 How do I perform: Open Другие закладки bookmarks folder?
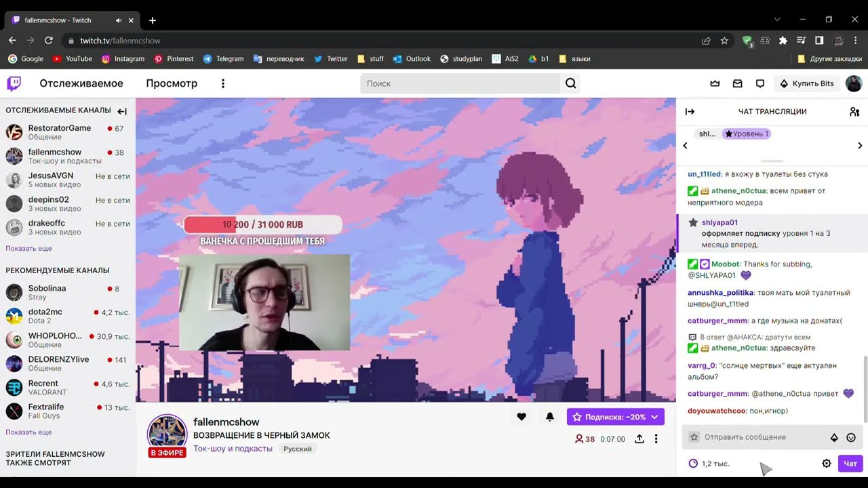point(830,59)
